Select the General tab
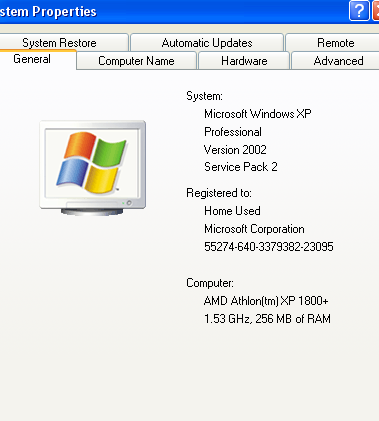The width and height of the screenshot is (379, 421). [37, 59]
